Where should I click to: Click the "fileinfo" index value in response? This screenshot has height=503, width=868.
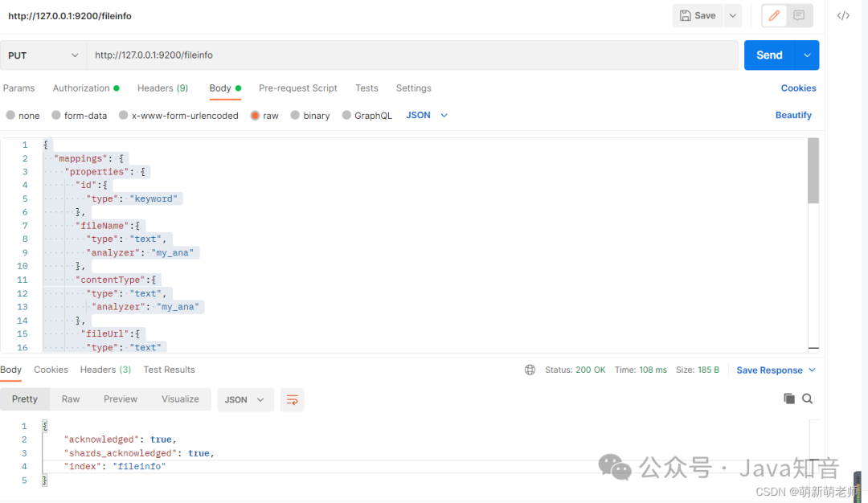click(139, 467)
